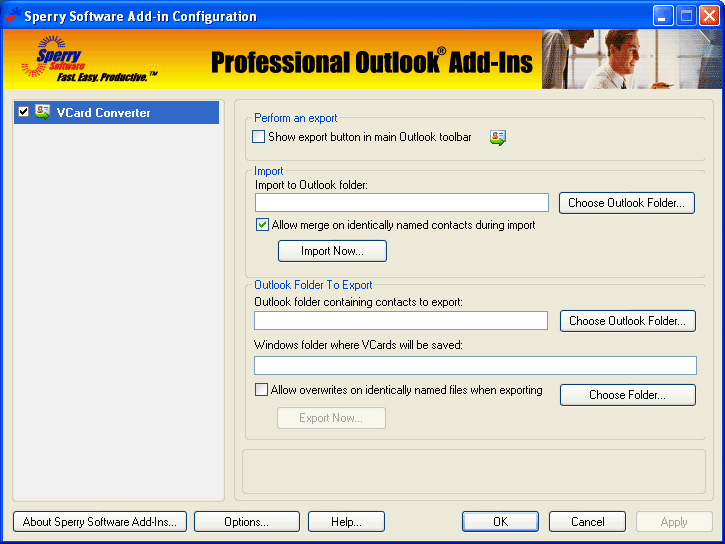Viewport: 725px width, 544px height.
Task: Click the VCard Converter icon in the list
Action: (x=43, y=112)
